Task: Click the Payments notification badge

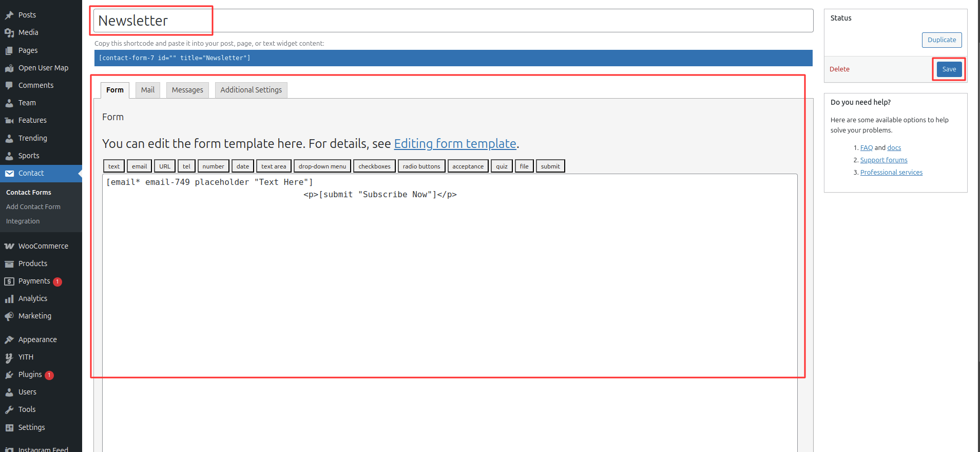Action: pyautogui.click(x=57, y=281)
